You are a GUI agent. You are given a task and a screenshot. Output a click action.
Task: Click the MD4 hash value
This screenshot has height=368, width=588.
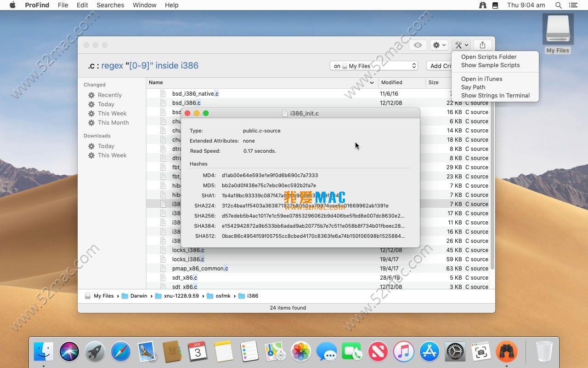pos(270,175)
